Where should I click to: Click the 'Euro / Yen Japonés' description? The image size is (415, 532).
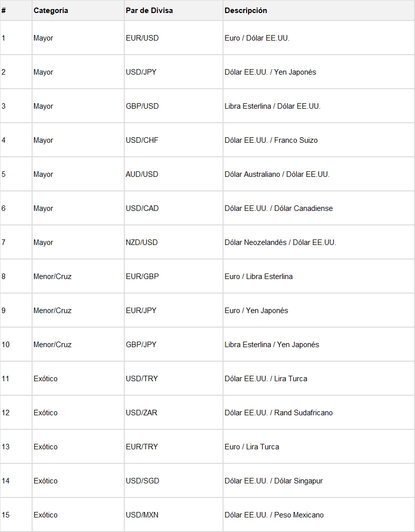click(x=256, y=311)
